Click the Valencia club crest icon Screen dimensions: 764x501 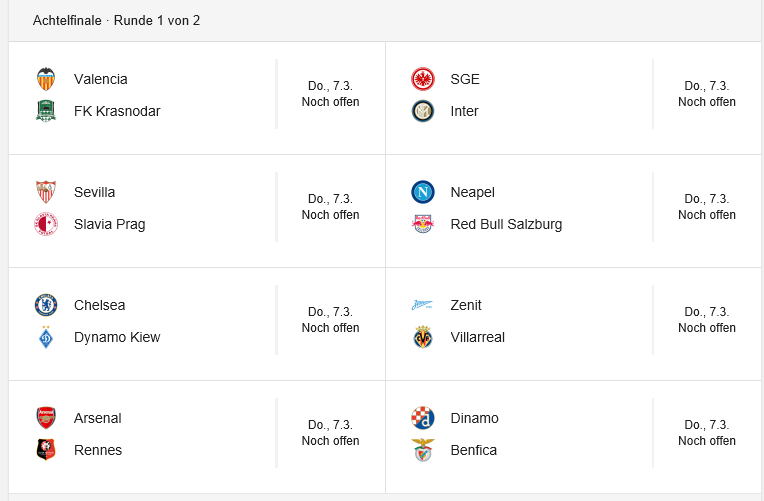46,79
